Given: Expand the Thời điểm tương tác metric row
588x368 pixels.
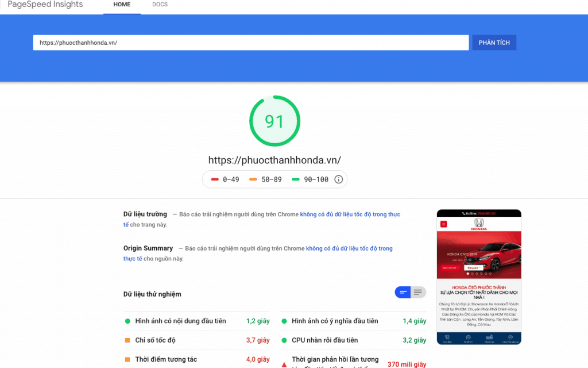Looking at the screenshot, I should pos(166,359).
